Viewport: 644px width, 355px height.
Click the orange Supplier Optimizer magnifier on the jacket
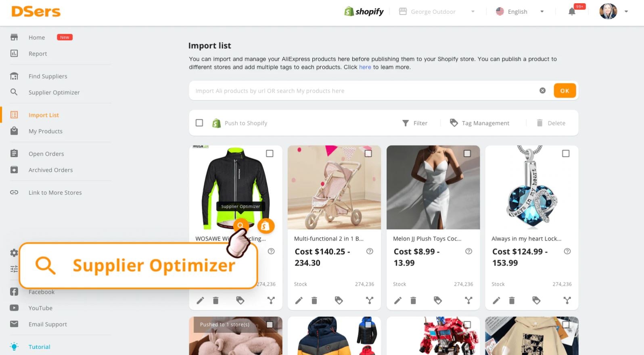pos(240,225)
